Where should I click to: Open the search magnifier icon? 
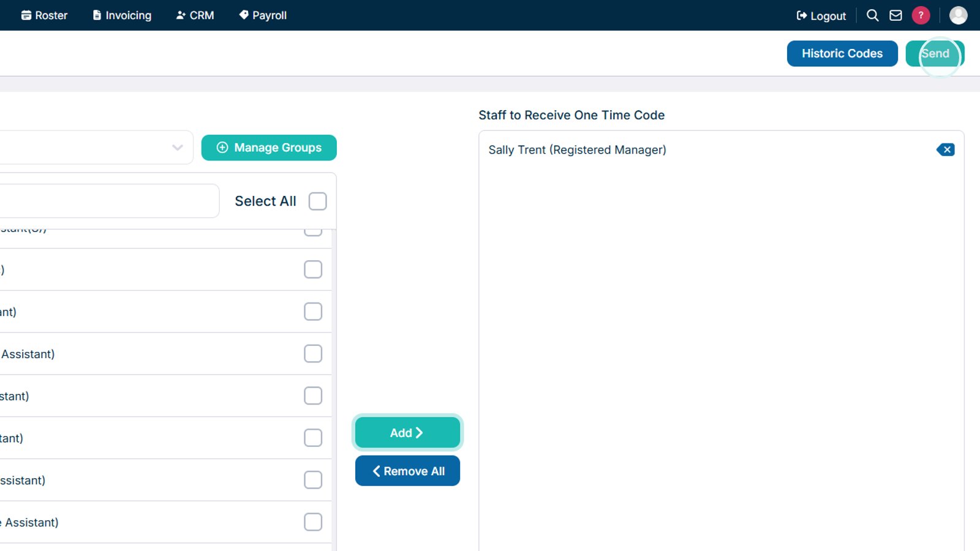[x=873, y=15]
